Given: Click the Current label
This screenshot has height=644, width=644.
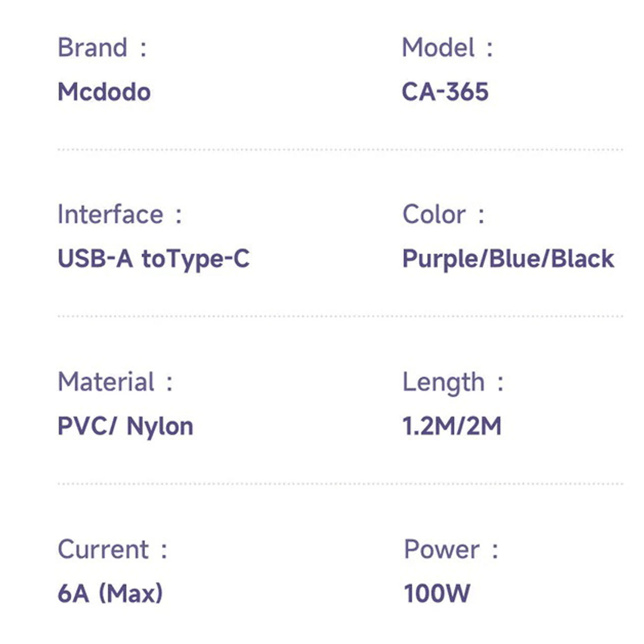Looking at the screenshot, I should point(103,549).
